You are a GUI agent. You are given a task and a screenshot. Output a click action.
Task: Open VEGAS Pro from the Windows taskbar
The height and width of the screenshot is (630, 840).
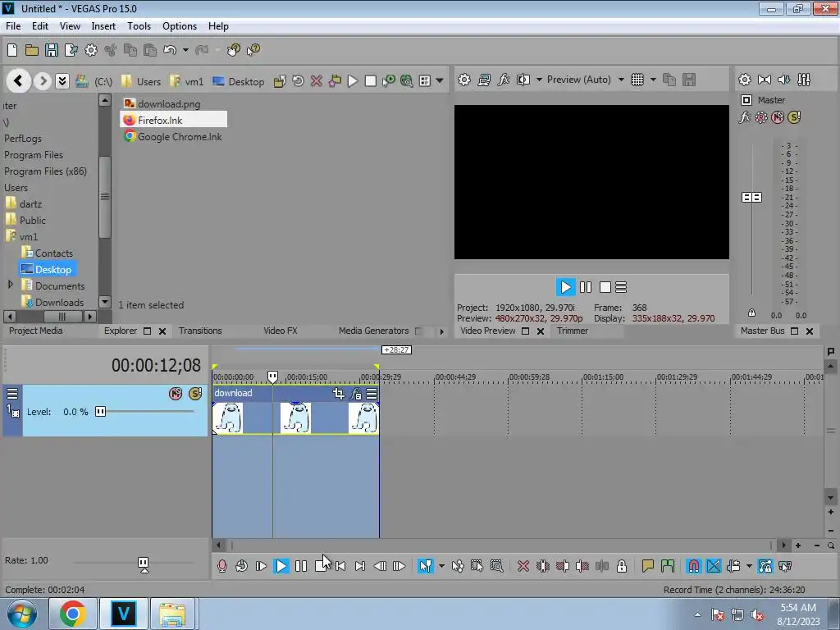[x=124, y=614]
